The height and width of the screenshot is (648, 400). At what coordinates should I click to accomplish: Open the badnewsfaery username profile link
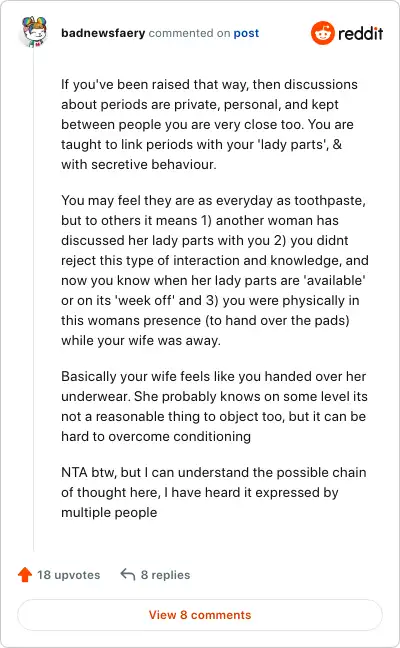tap(103, 33)
